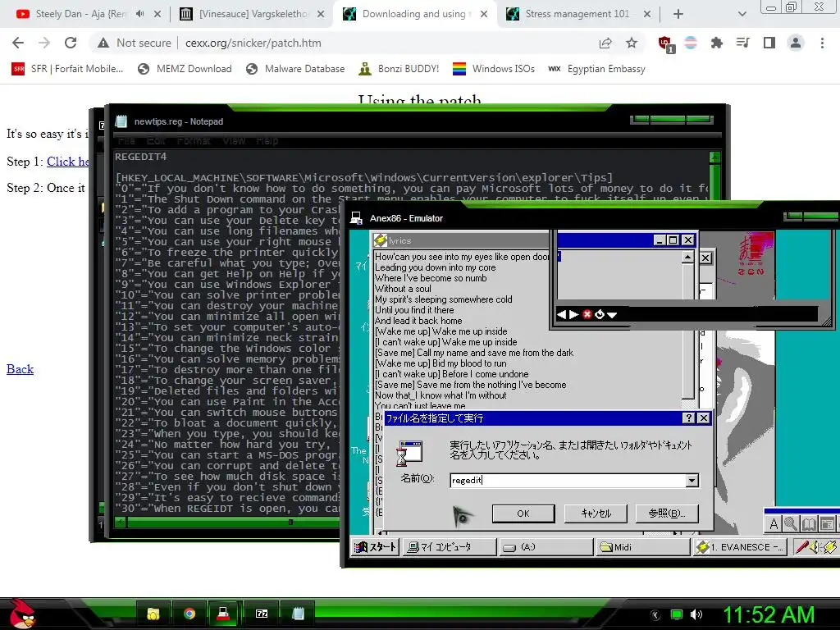Image resolution: width=840 pixels, height=630 pixels.
Task: Bookmark this page with star icon
Action: [632, 43]
